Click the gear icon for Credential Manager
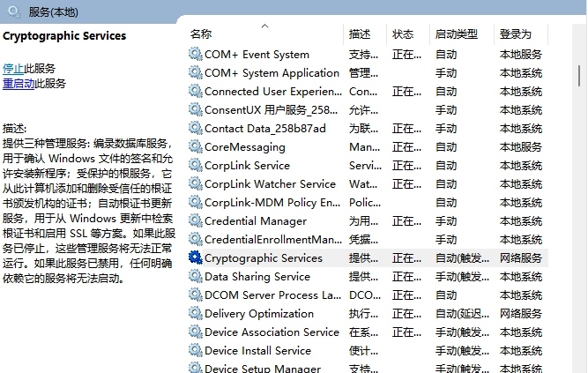Viewport: 588px width, 373px height. pos(195,221)
